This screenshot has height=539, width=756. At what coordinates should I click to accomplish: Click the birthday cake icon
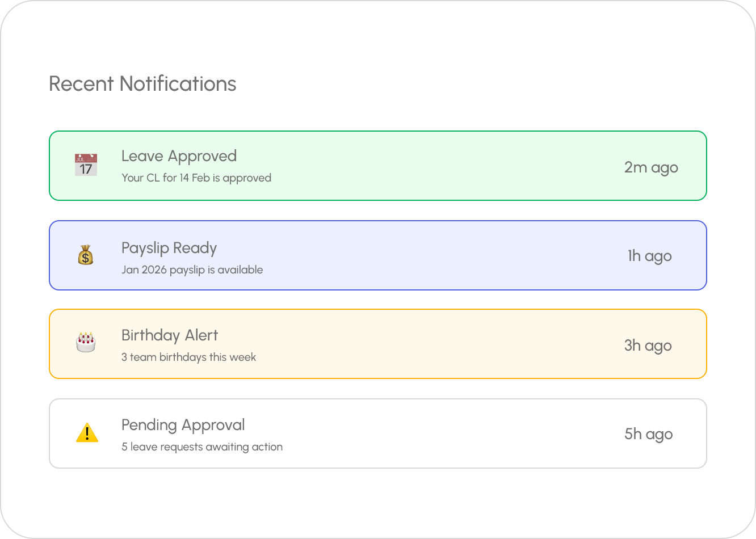[86, 343]
